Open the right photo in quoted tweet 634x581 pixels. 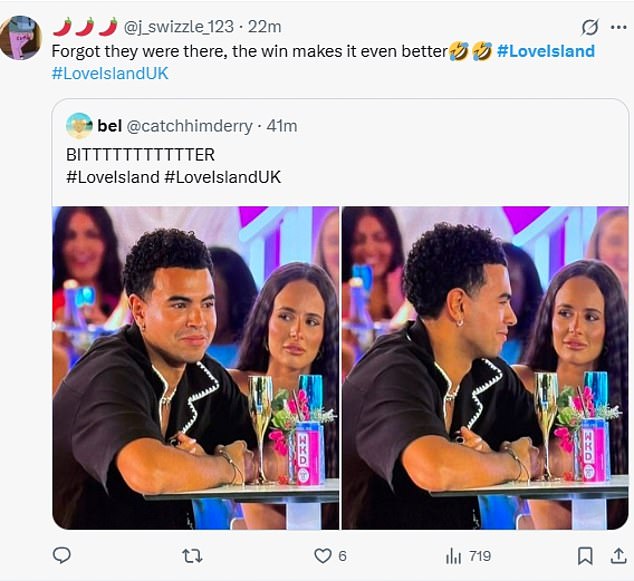(485, 368)
